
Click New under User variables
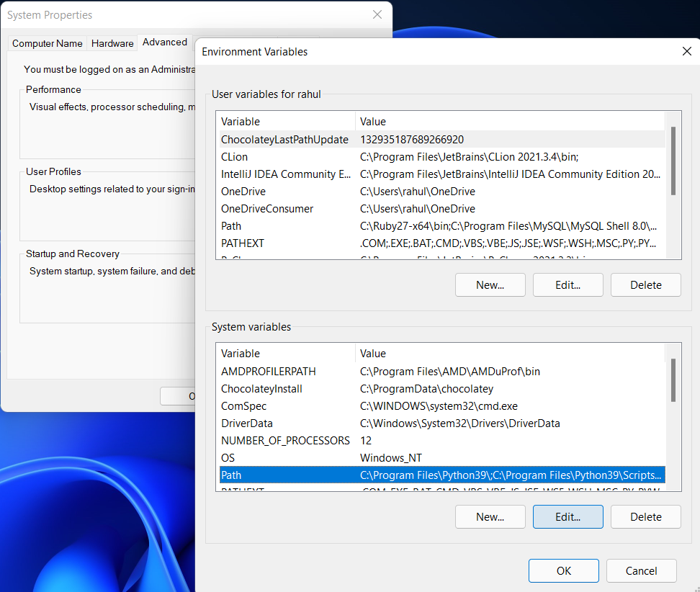click(490, 284)
